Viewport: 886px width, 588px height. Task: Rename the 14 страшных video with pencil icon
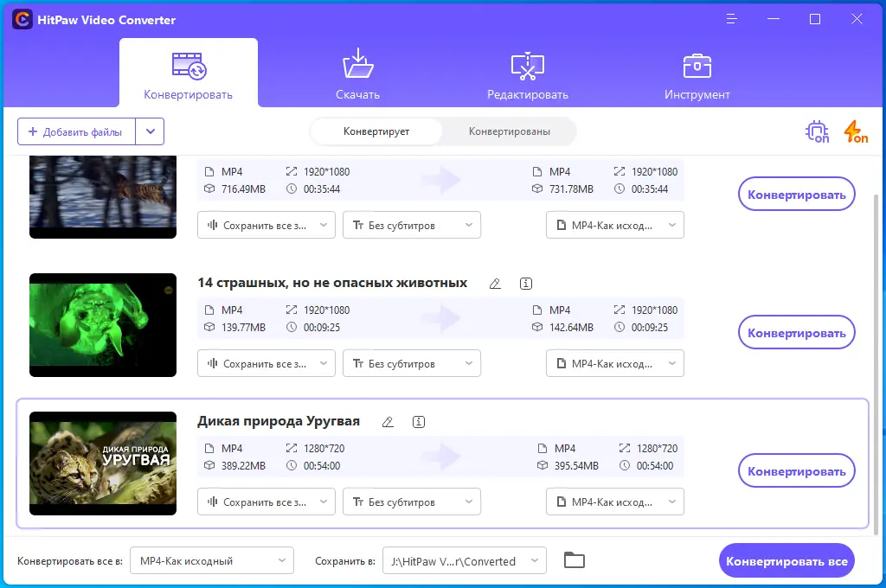tap(495, 284)
